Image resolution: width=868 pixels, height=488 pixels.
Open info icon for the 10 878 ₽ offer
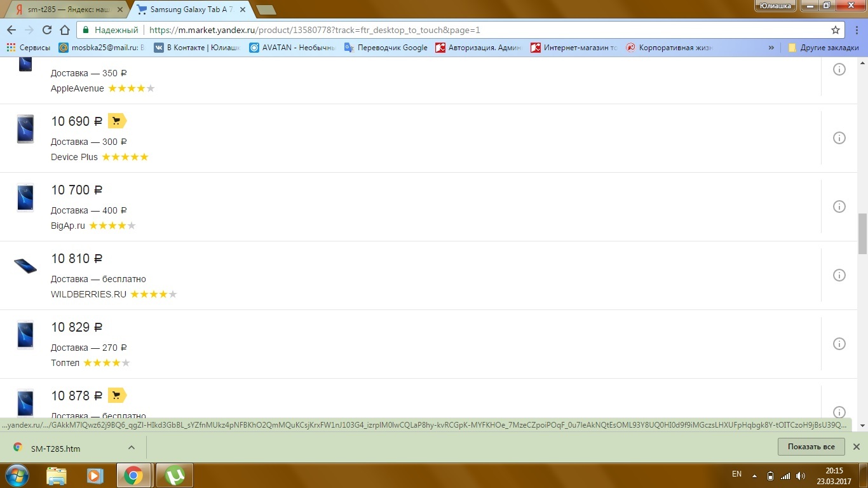[x=839, y=412]
